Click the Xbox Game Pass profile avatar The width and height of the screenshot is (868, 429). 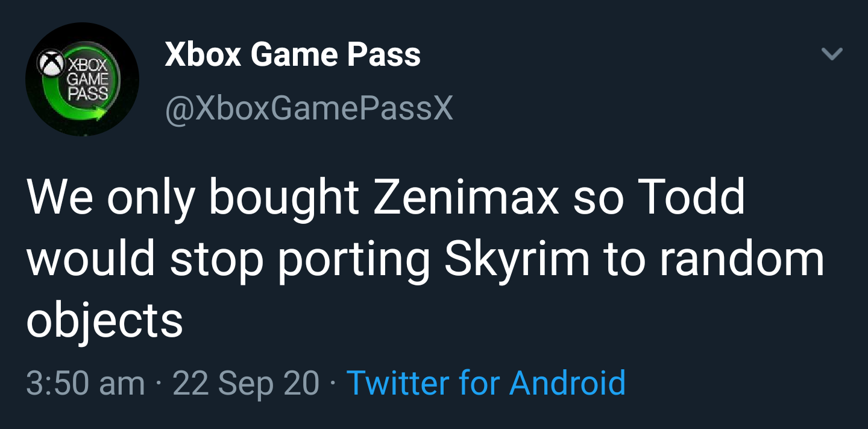click(82, 79)
